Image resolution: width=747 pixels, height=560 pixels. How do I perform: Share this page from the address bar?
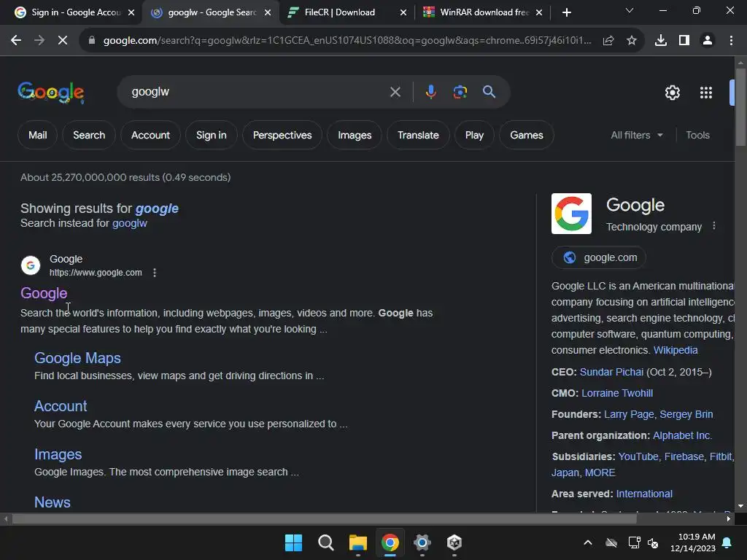(x=608, y=41)
